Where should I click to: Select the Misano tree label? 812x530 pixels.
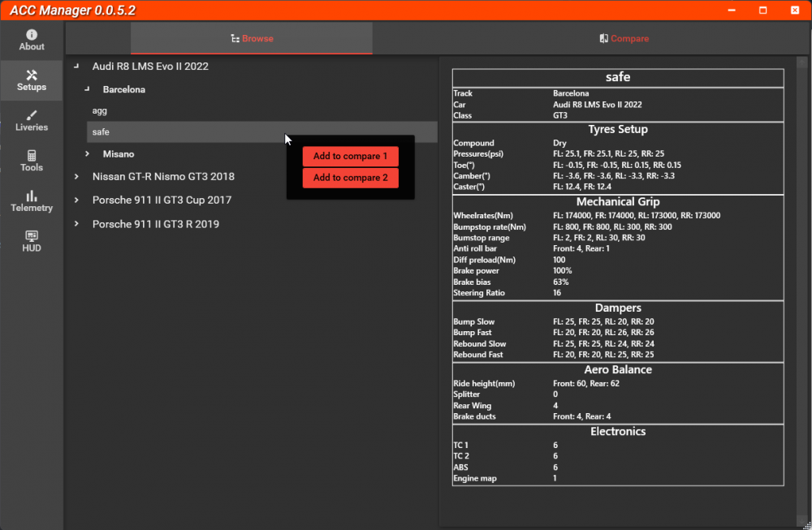click(119, 154)
